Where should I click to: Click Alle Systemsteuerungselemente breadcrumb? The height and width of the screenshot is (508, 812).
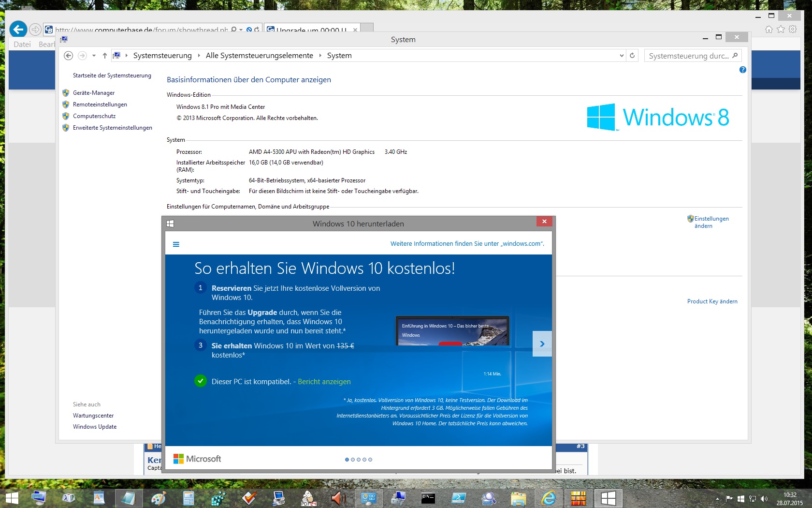(260, 56)
